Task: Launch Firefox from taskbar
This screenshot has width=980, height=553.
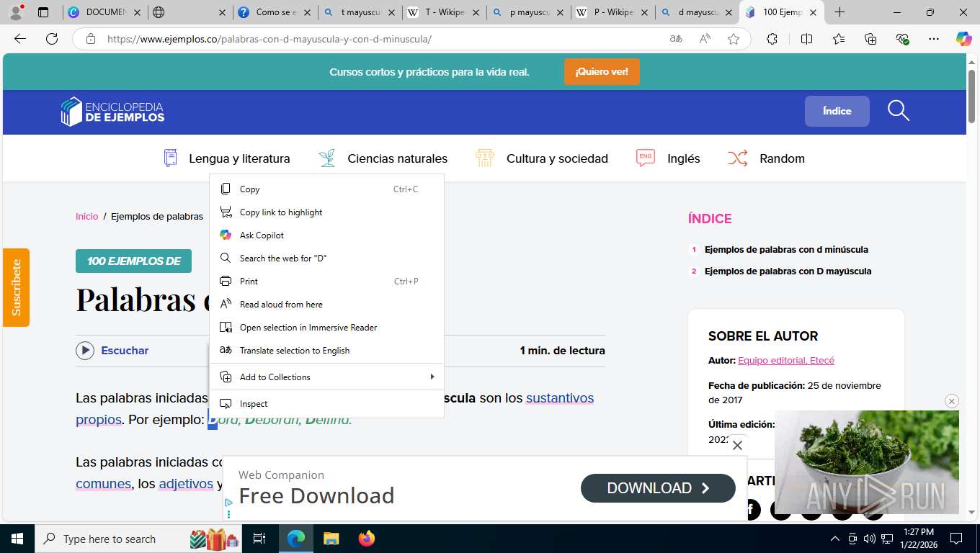Action: point(367,539)
